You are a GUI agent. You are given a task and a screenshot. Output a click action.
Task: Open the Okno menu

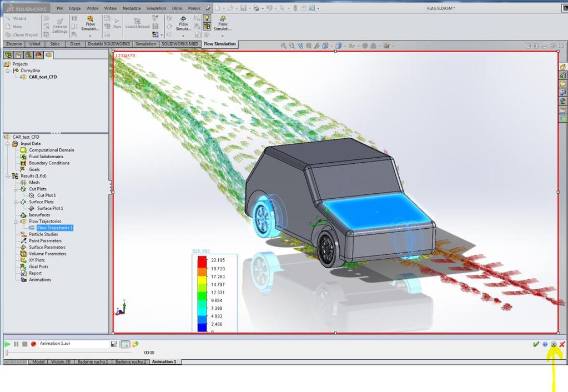coord(177,8)
